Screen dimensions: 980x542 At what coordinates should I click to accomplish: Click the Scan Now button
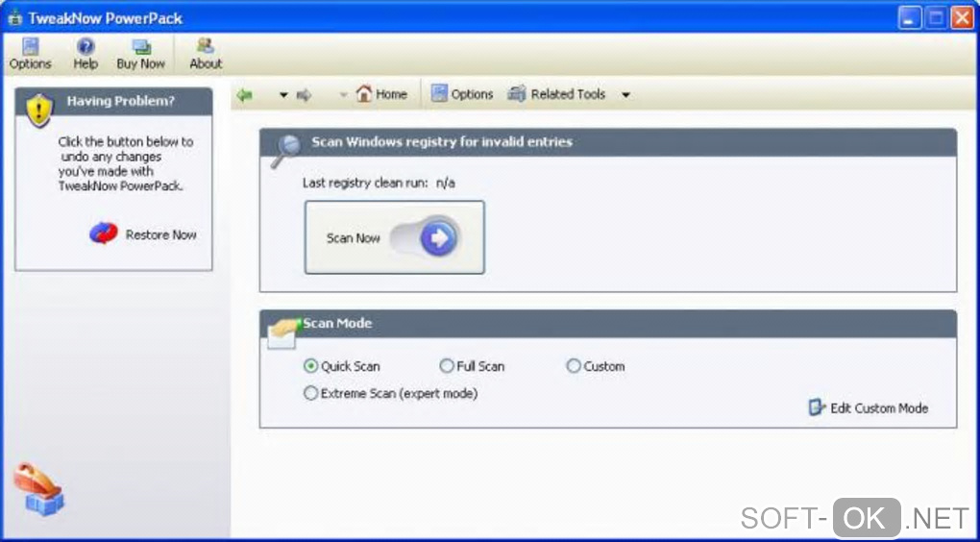[x=394, y=237]
